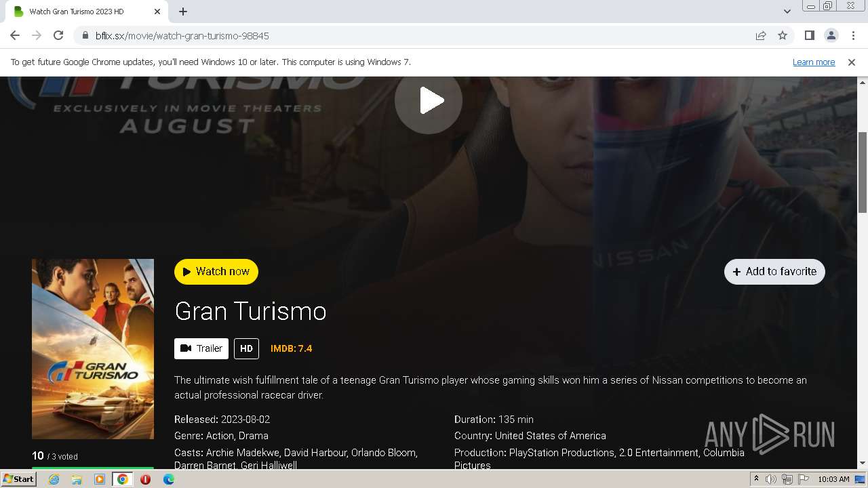Image resolution: width=868 pixels, height=488 pixels.
Task: Add movie to favorite
Action: pyautogui.click(x=774, y=272)
